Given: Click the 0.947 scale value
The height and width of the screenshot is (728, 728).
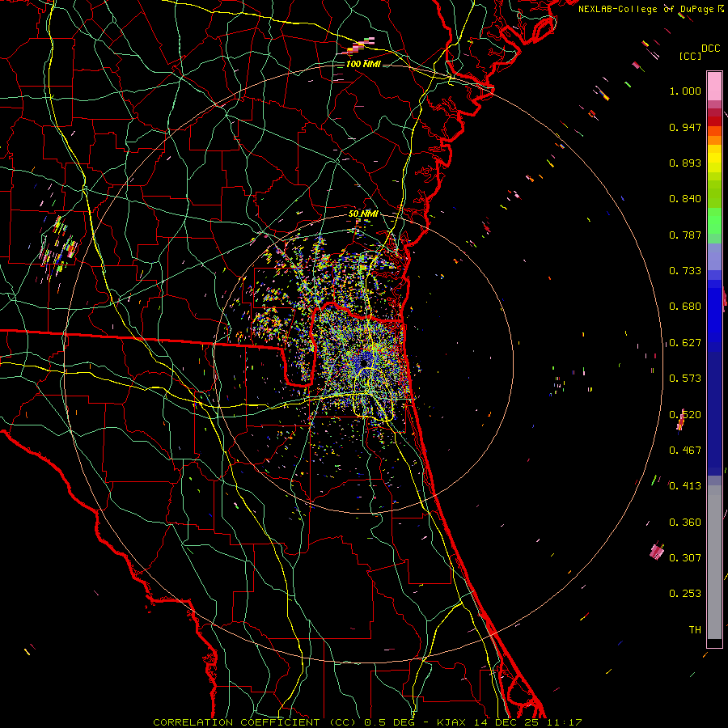Looking at the screenshot, I should point(685,127).
